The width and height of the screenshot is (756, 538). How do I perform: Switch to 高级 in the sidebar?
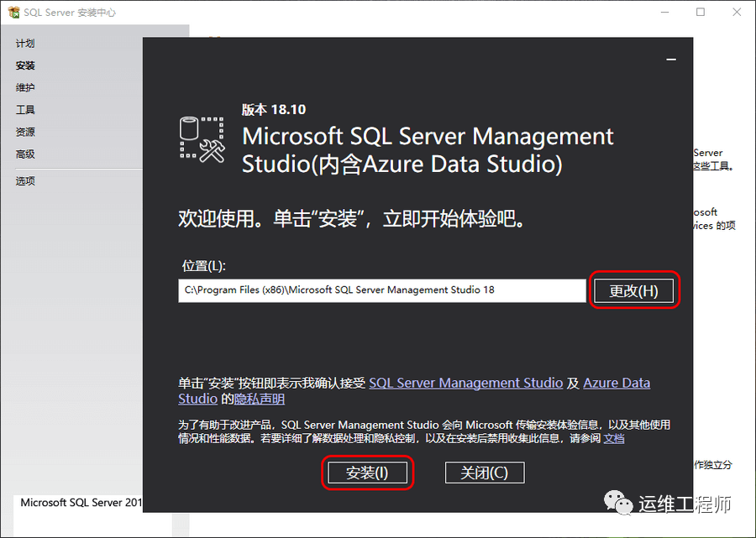(x=25, y=154)
